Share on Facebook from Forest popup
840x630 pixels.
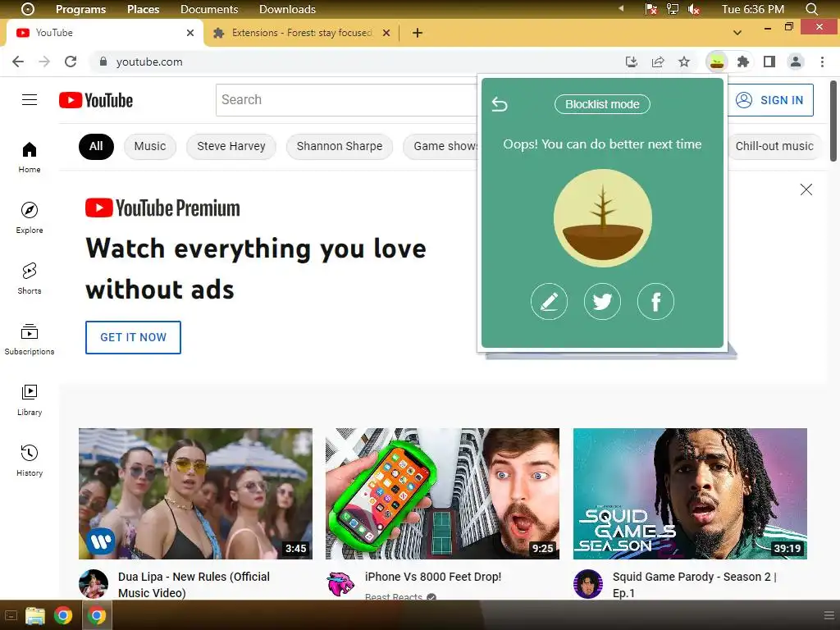[655, 302]
